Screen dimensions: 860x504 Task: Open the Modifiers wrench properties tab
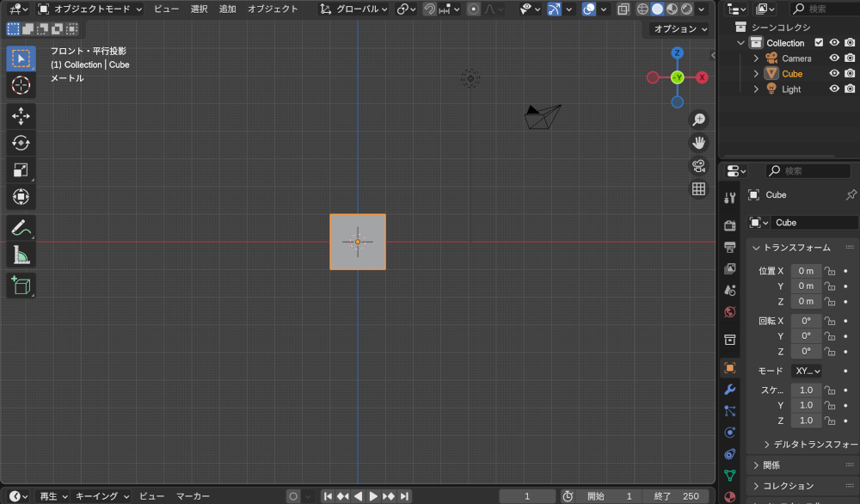[730, 390]
